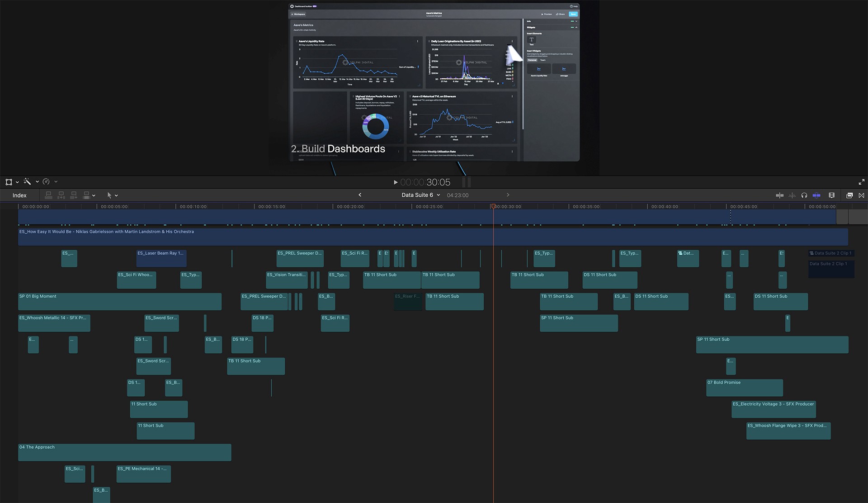
Task: Open clip appearance filmstrip options
Action: click(x=831, y=195)
